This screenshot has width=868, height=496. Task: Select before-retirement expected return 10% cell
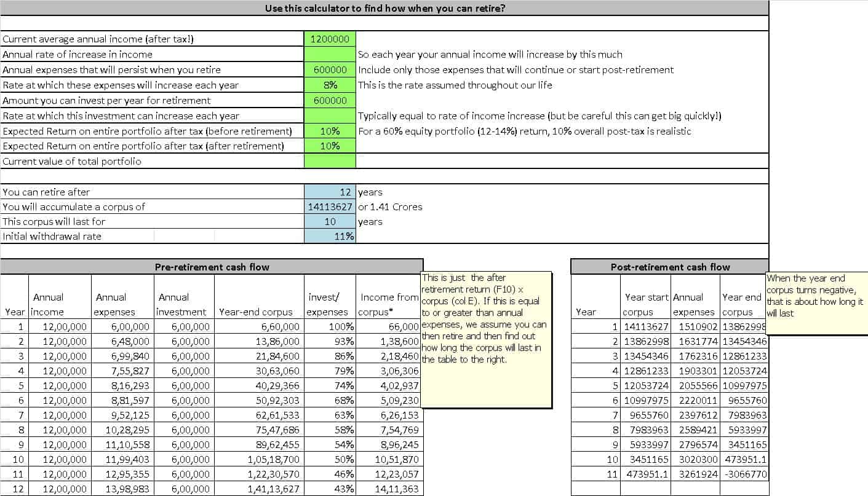pyautogui.click(x=330, y=131)
